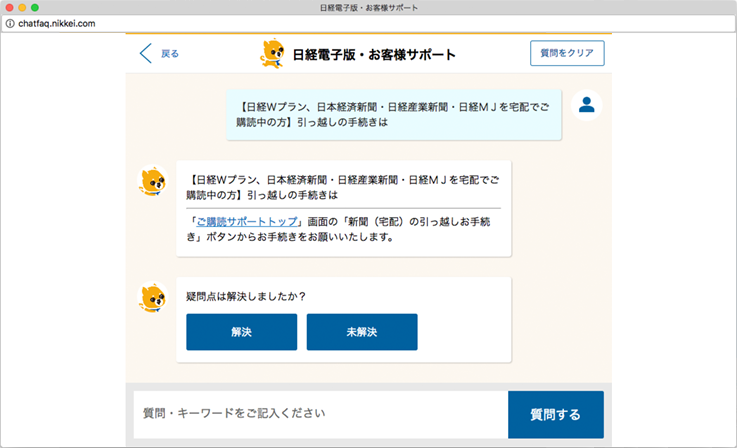Image resolution: width=737 pixels, height=448 pixels.
Task: Click the answer text about 引っ越しお手続き button
Action: tap(338, 229)
